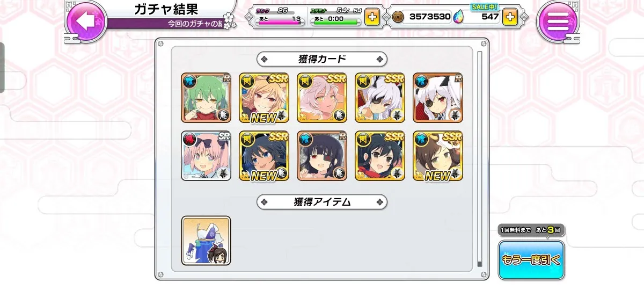
Task: Buy gems with plus button beside 547
Action: (x=510, y=17)
